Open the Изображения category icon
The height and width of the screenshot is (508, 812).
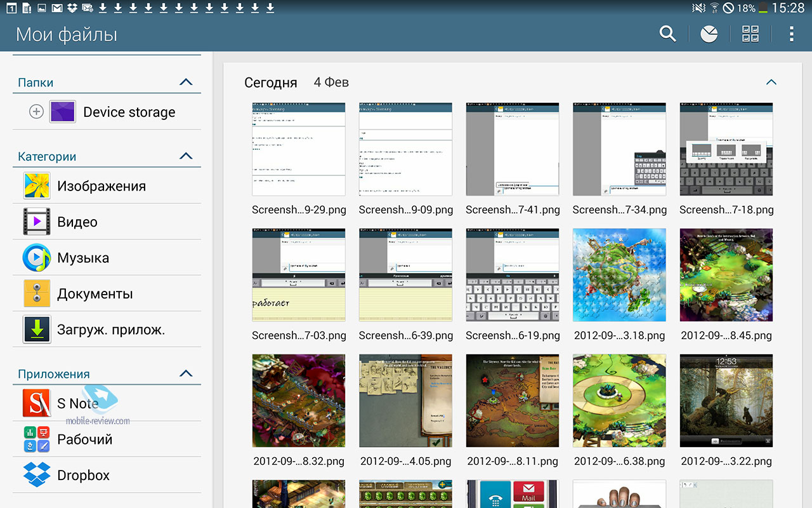point(37,186)
